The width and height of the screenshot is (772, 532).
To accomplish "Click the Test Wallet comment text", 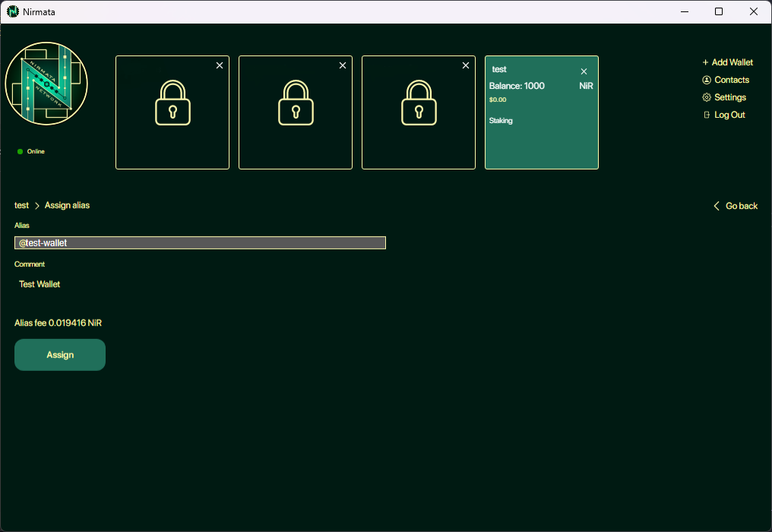I will (x=39, y=283).
